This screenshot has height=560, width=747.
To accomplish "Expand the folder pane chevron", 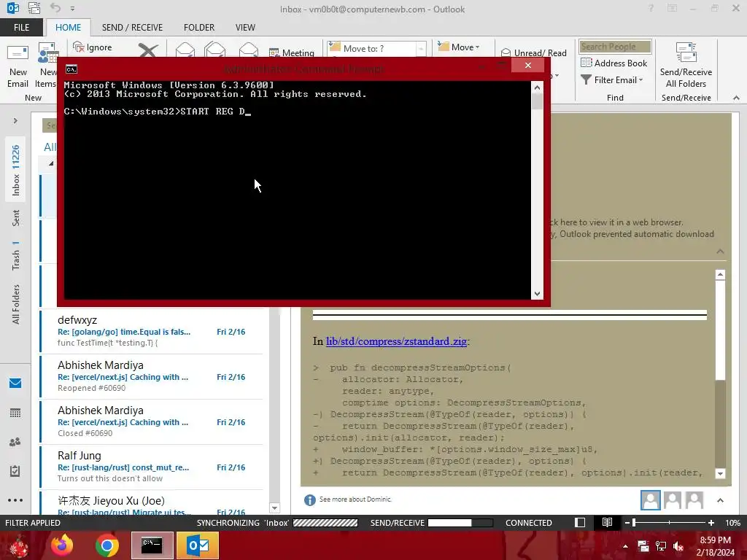I will [x=15, y=120].
